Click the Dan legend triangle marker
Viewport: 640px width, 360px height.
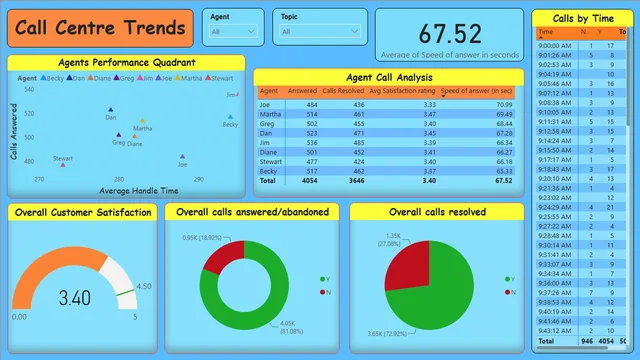(x=69, y=78)
